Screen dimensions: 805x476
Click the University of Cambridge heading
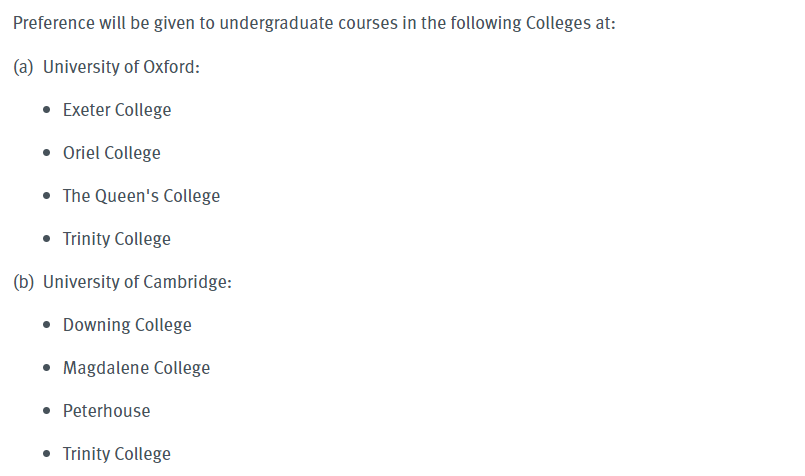coord(137,282)
